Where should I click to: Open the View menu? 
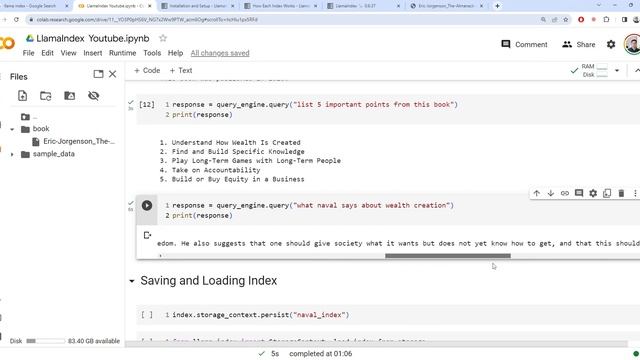coord(69,53)
